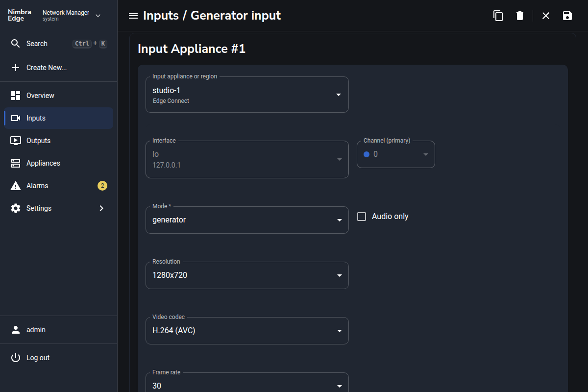This screenshot has width=588, height=392.
Task: Click the Create New plus icon
Action: click(16, 68)
